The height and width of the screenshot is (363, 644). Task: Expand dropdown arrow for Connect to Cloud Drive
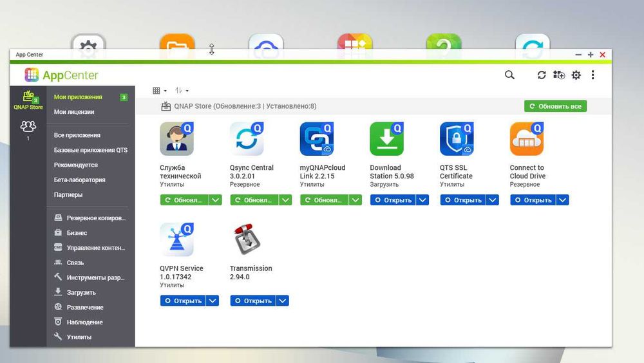563,200
